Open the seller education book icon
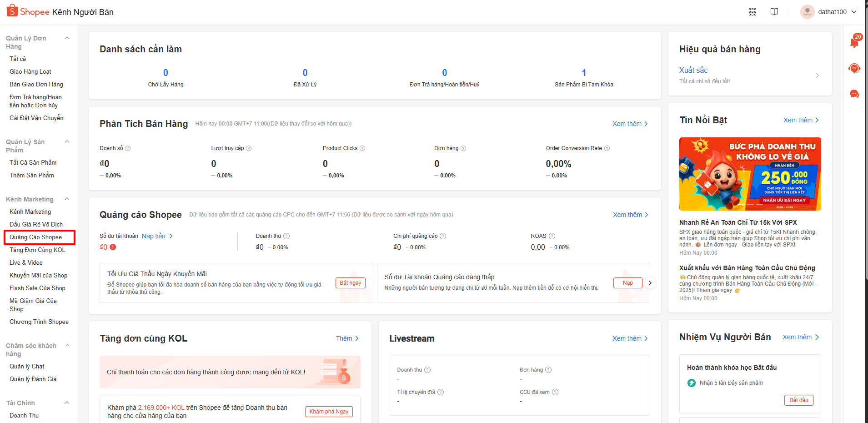868x423 pixels. click(774, 12)
